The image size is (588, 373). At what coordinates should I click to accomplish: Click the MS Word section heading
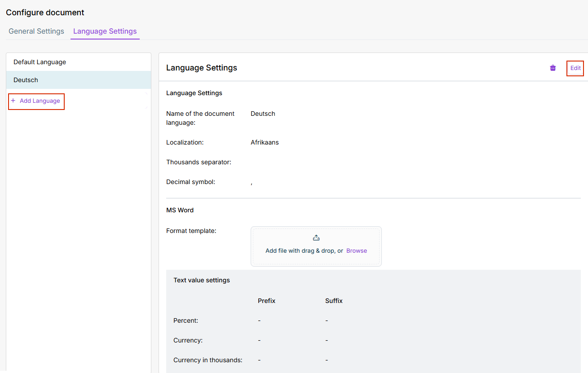click(180, 210)
